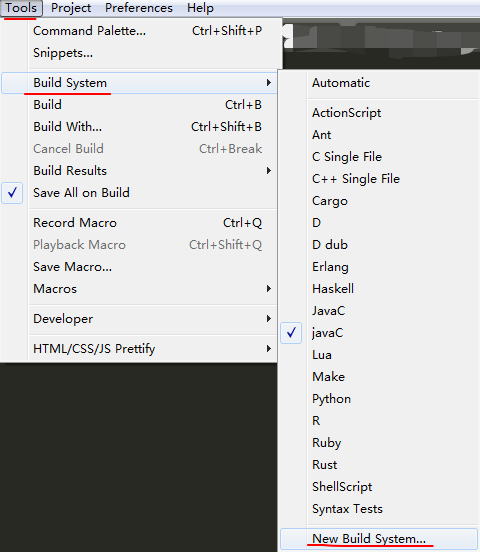
Task: Expand the Macros submenu
Action: [x=139, y=289]
